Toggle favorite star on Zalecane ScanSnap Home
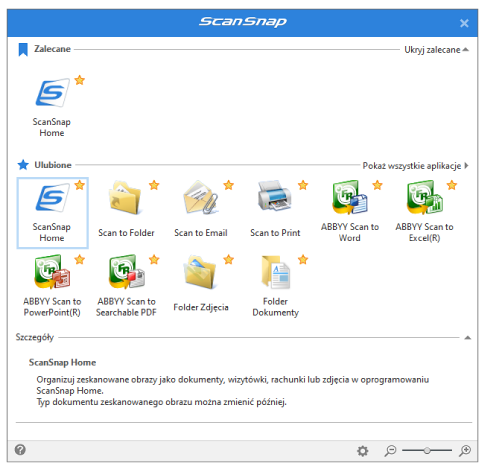 point(80,80)
